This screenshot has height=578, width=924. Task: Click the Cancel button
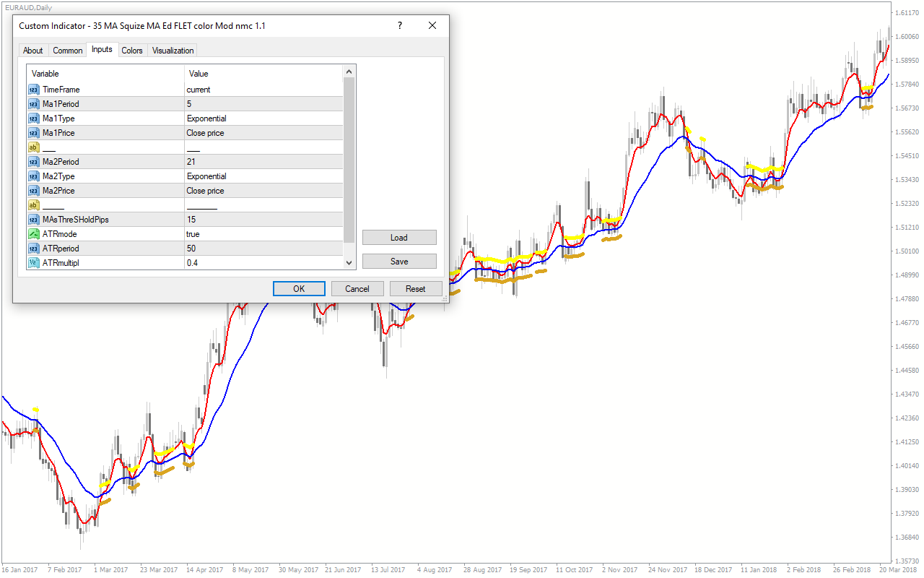pyautogui.click(x=357, y=288)
